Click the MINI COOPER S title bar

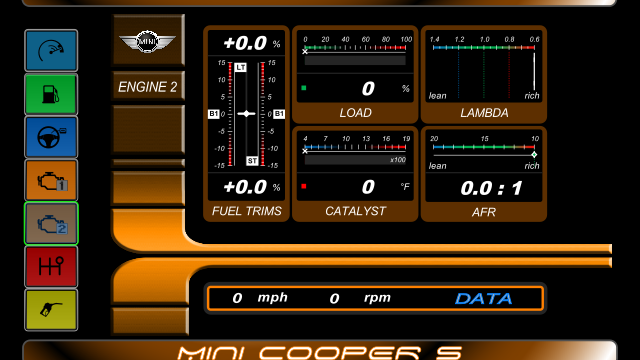(320, 350)
